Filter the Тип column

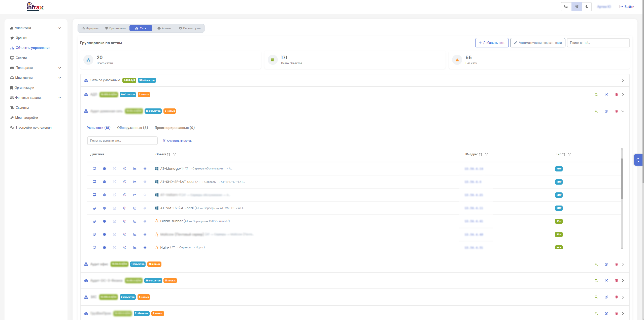coord(569,155)
